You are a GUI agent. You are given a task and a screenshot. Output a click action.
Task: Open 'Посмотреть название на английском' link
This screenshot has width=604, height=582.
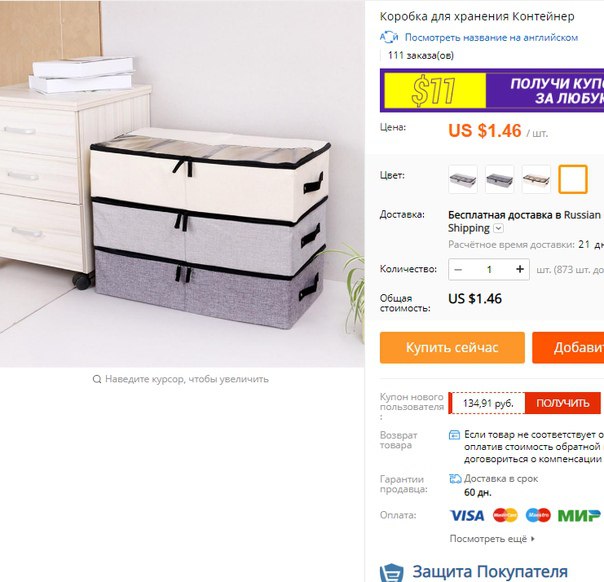491,38
